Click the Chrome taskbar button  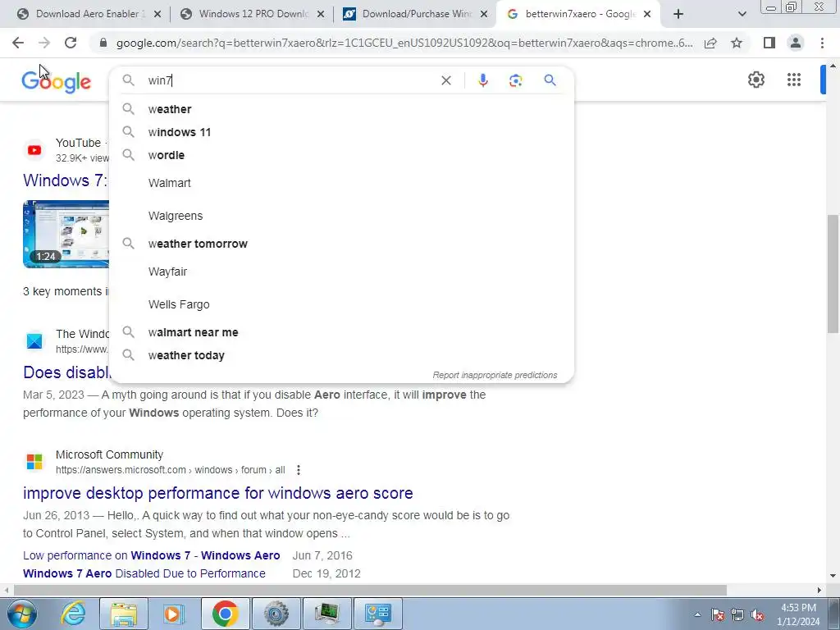225,614
